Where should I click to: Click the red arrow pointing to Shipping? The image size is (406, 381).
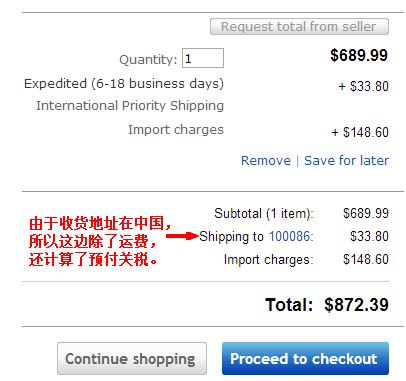coord(182,236)
